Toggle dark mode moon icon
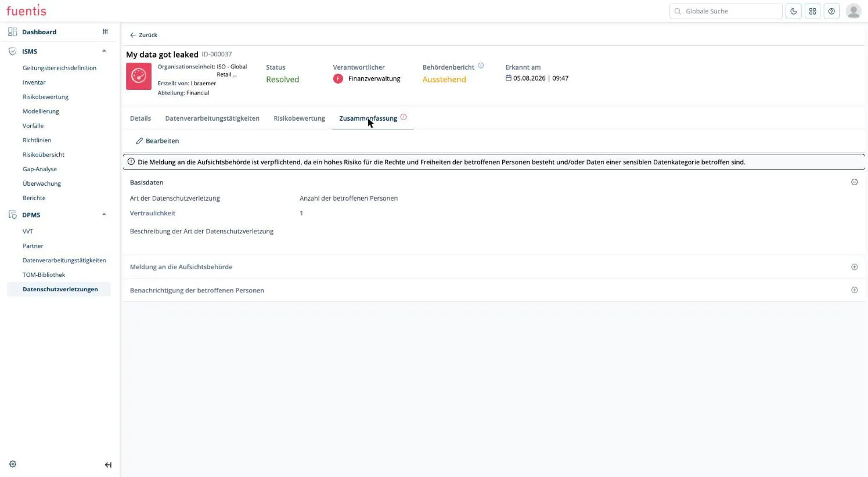Image resolution: width=868 pixels, height=477 pixels. pyautogui.click(x=793, y=11)
